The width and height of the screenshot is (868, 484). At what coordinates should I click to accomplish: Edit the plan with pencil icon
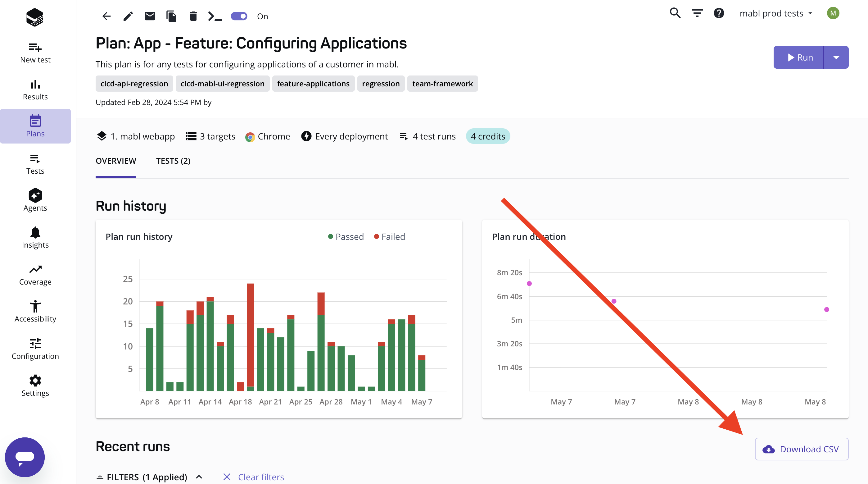pyautogui.click(x=128, y=16)
